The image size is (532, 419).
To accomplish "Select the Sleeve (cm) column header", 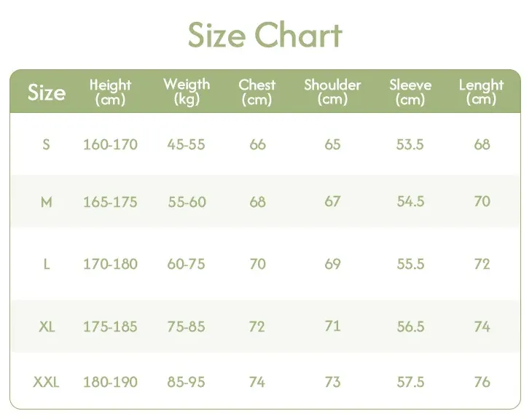I will 410,92.
